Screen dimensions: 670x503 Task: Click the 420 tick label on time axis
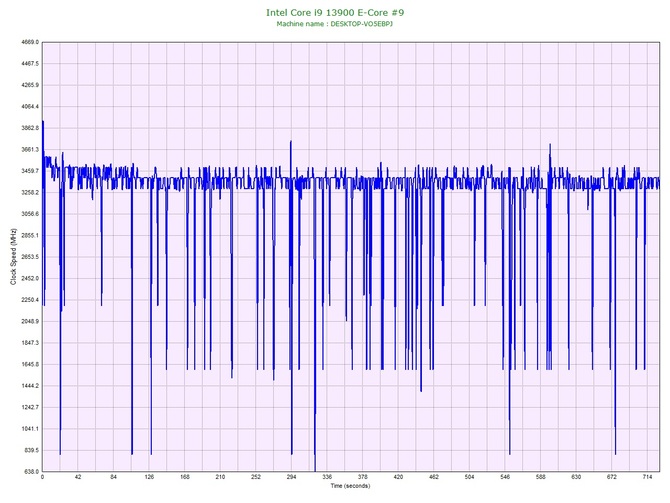[x=398, y=477]
